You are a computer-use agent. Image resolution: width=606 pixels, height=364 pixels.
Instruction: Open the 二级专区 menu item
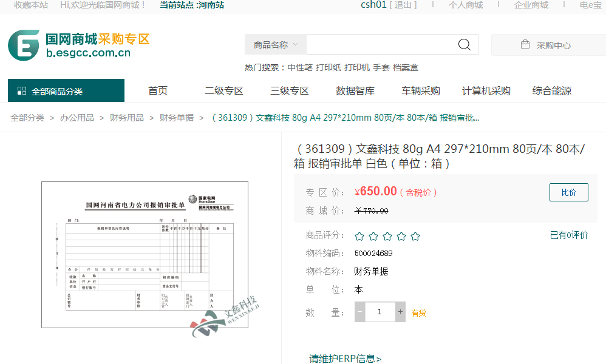[x=223, y=91]
